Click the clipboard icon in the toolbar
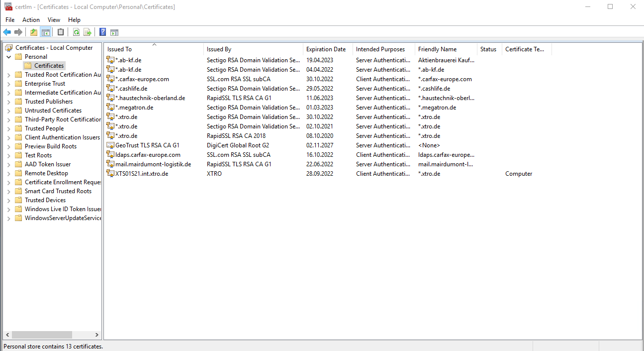644x351 pixels. (61, 32)
